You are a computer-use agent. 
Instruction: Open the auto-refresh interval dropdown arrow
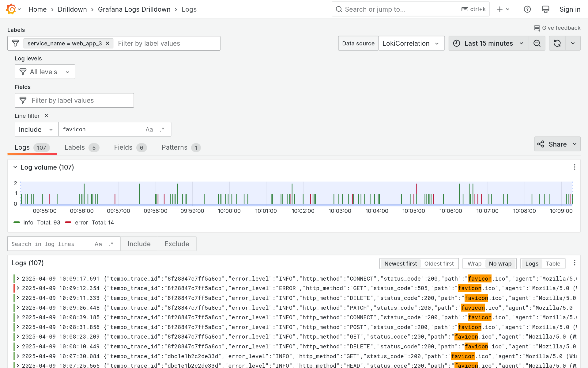coord(573,43)
